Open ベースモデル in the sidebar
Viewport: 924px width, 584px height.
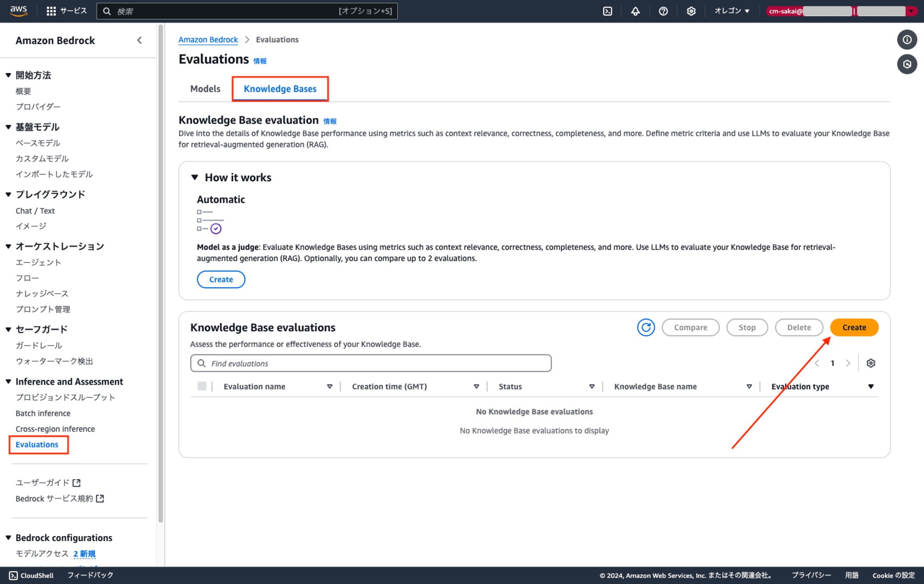pyautogui.click(x=38, y=143)
